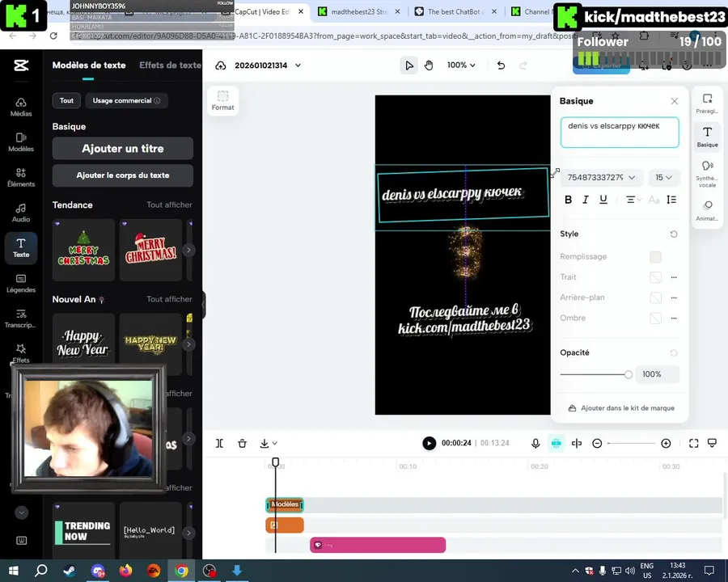Screen dimensions: 728x582
Task: Enable the Ombre shadow option
Action: coord(655,318)
